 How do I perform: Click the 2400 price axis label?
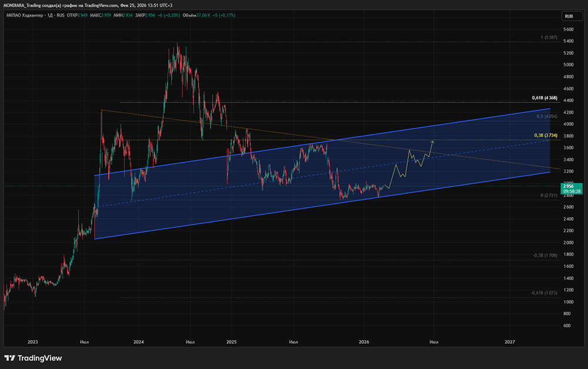tap(568, 219)
